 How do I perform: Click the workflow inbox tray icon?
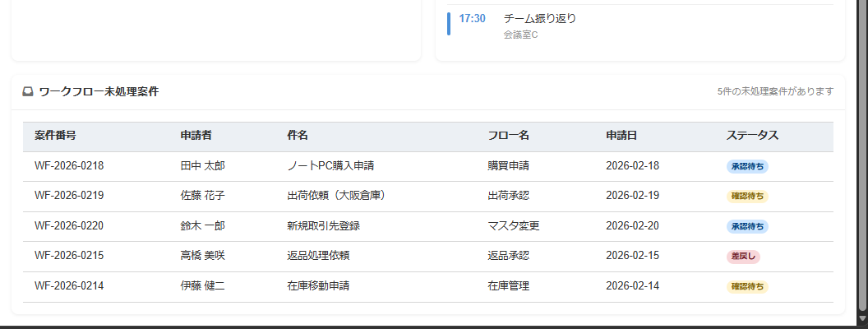click(28, 92)
